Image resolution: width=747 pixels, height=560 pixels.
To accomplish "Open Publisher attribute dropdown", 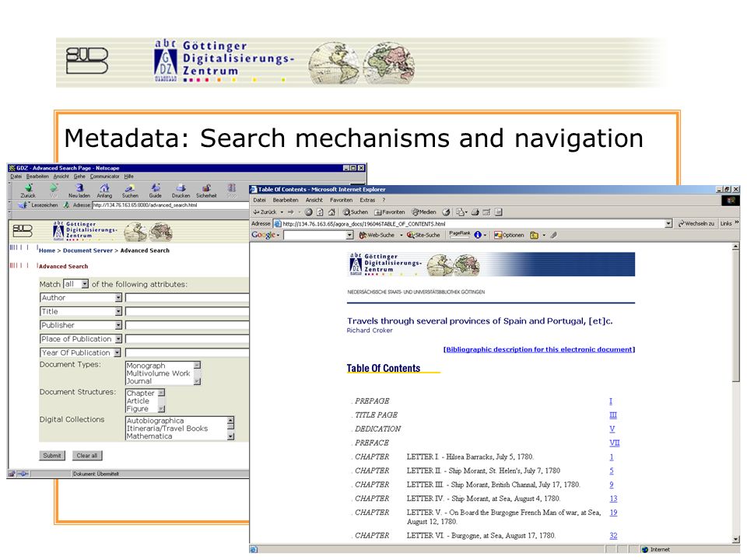I will tap(118, 325).
